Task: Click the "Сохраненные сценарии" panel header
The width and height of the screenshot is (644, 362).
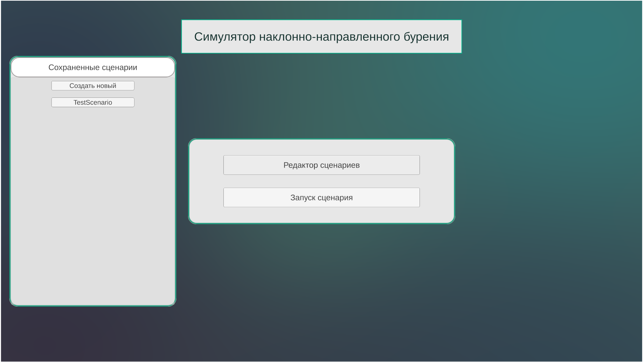Action: pos(92,67)
